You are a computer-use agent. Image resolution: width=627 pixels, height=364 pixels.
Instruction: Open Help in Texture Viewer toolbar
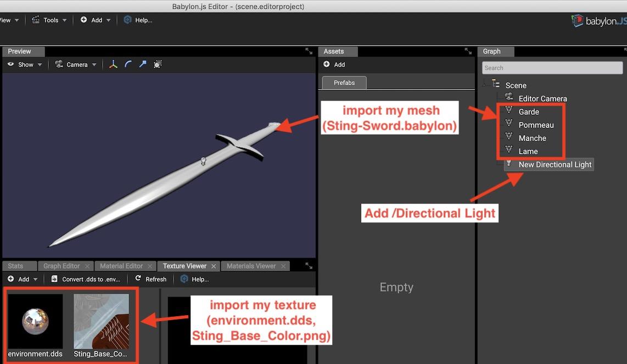point(195,279)
